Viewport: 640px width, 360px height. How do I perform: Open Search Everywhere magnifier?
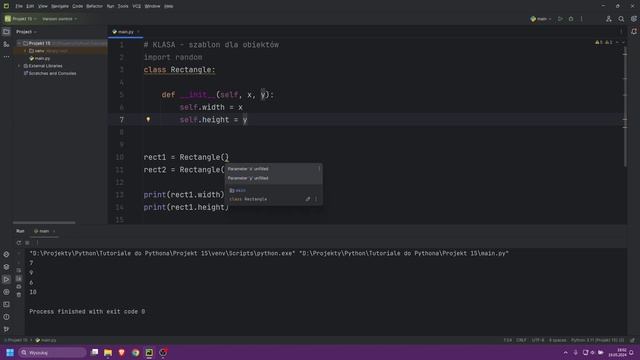pyautogui.click(x=621, y=19)
